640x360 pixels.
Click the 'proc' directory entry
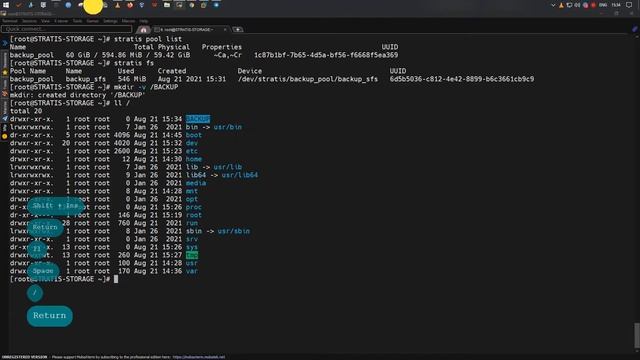tap(193, 207)
